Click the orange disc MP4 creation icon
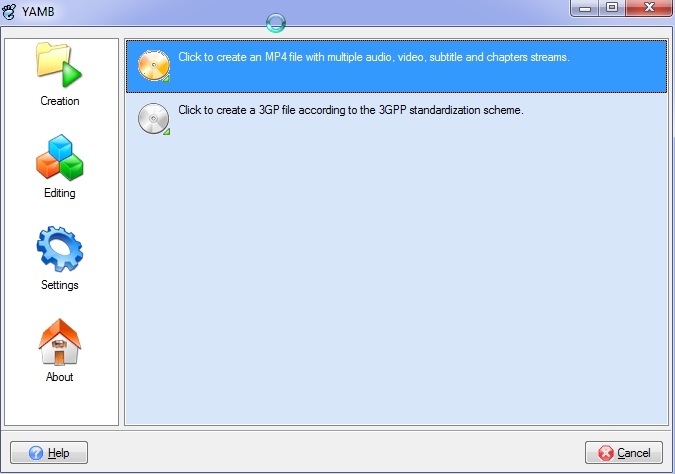This screenshot has height=474, width=675. (154, 66)
